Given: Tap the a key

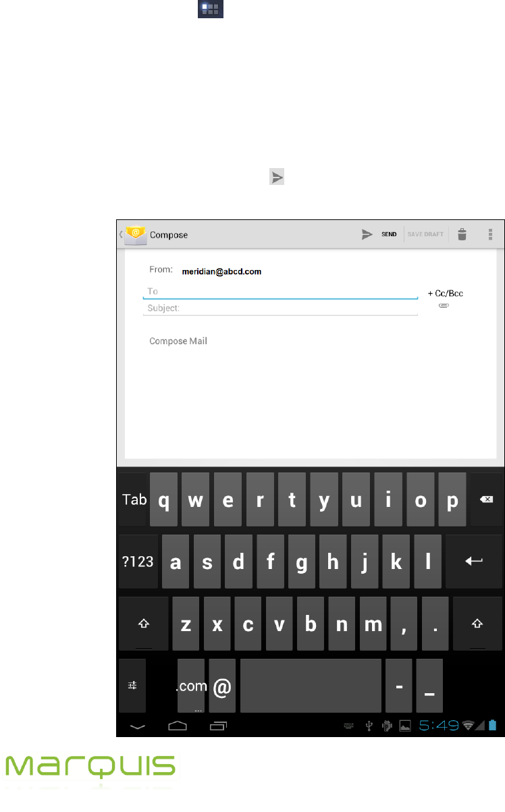Looking at the screenshot, I should click(176, 562).
